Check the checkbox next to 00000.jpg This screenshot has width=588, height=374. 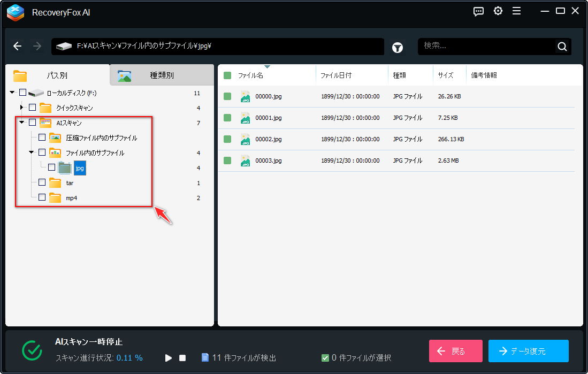[227, 96]
